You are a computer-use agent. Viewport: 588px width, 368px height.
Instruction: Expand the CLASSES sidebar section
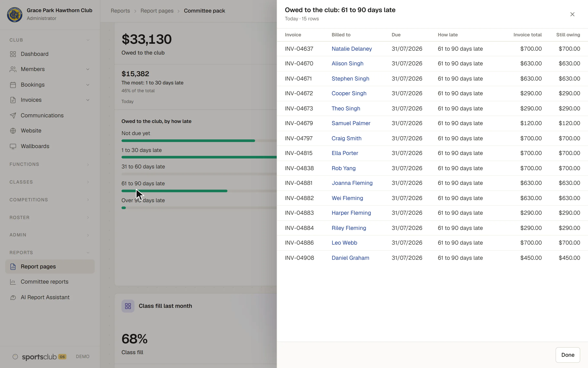50,182
